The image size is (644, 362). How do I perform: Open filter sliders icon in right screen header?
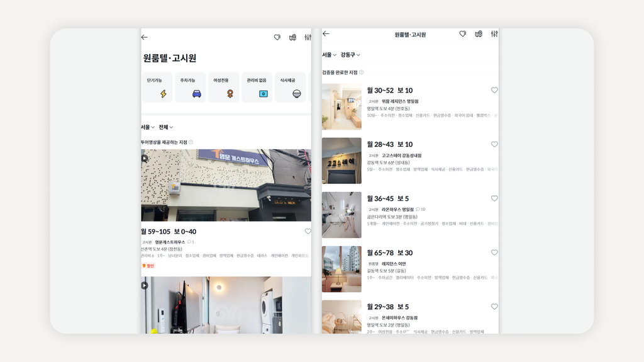pos(494,34)
